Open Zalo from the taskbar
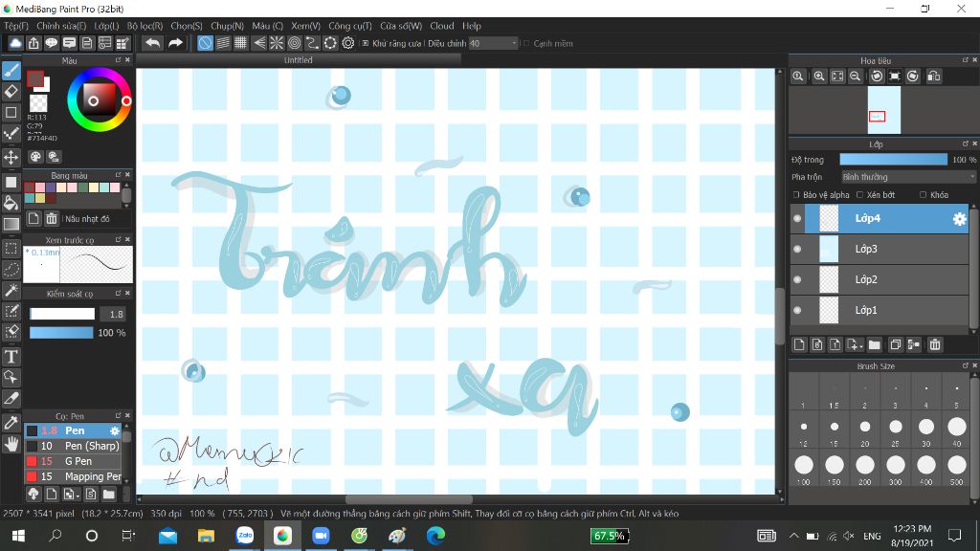This screenshot has width=980, height=551. coord(244,536)
